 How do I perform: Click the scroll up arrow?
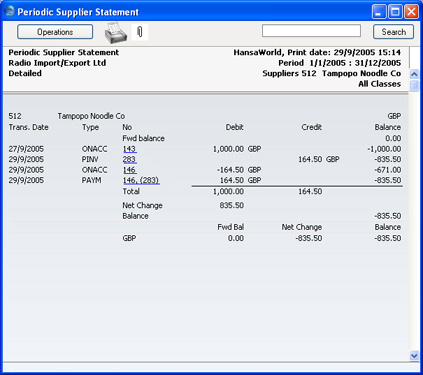point(414,74)
